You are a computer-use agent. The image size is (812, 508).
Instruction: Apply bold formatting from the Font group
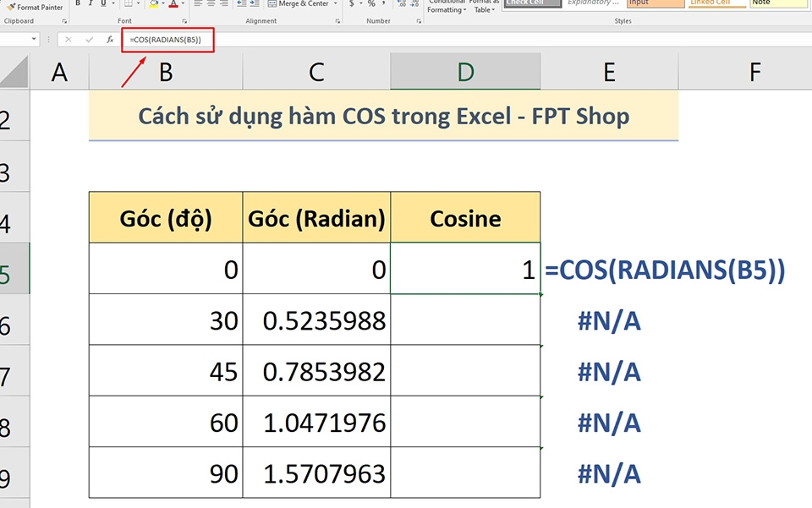click(78, 4)
